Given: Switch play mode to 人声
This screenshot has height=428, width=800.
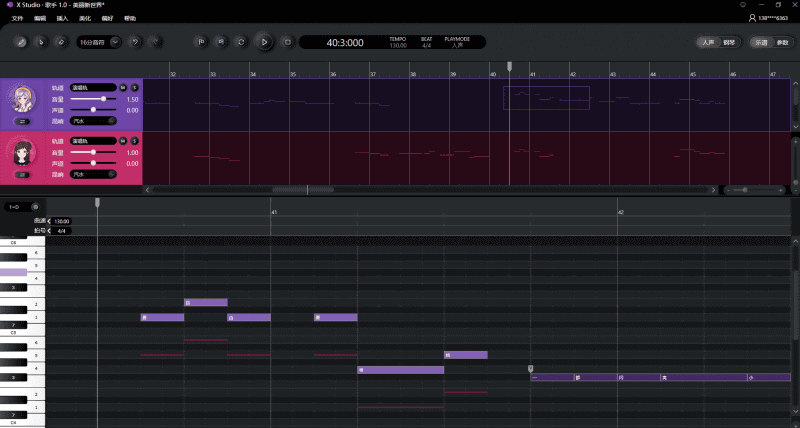Looking at the screenshot, I should click(708, 42).
